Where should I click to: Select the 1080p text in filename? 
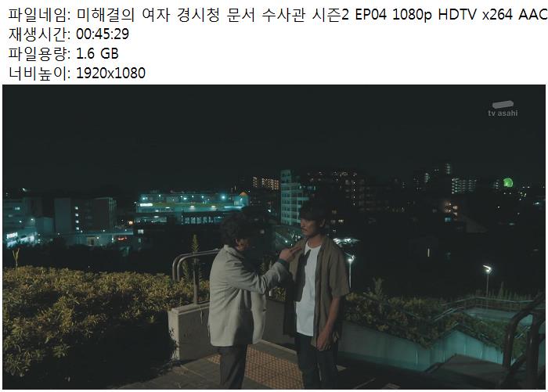pyautogui.click(x=412, y=15)
